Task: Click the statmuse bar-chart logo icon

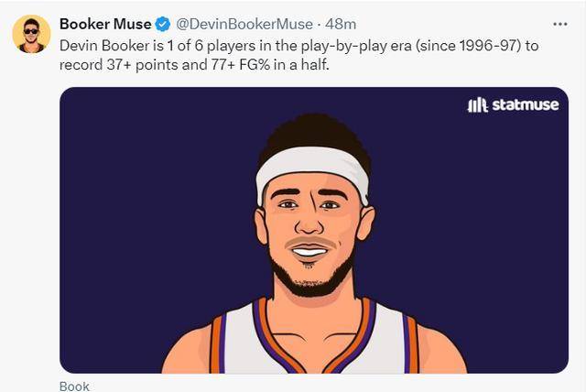Action: tap(477, 105)
